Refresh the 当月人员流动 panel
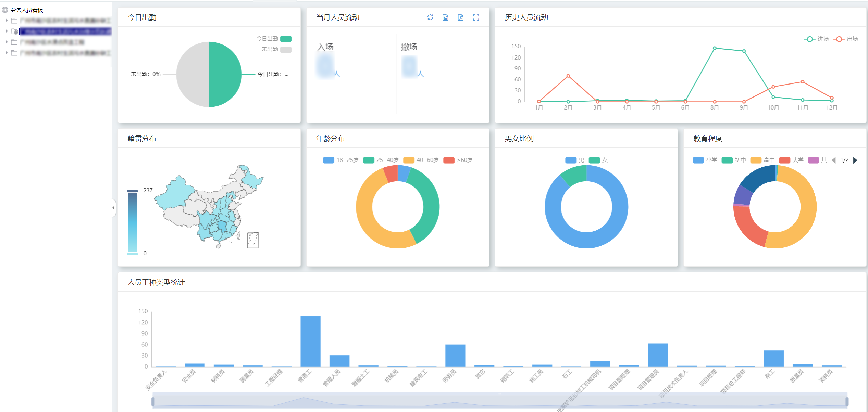This screenshot has width=868, height=412. 430,17
